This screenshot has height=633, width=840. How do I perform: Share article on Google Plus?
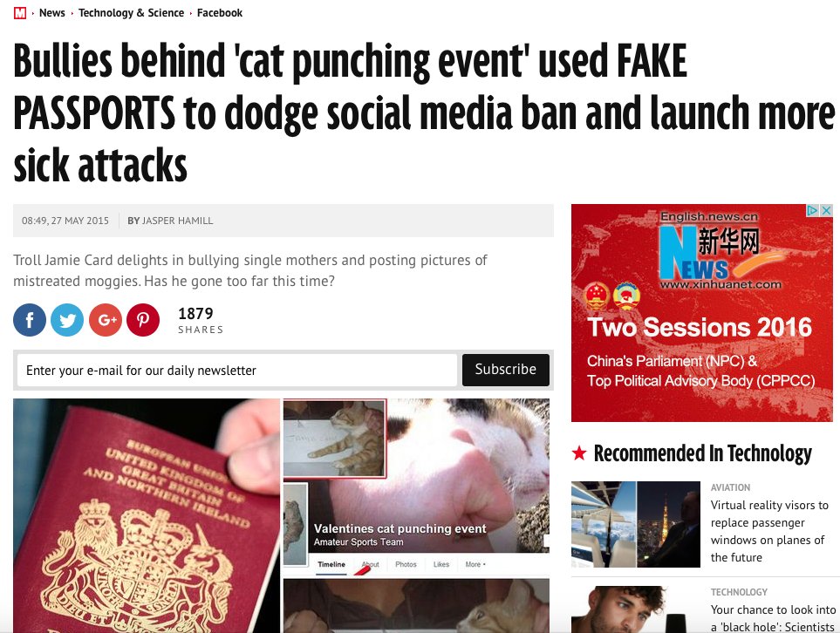106,320
